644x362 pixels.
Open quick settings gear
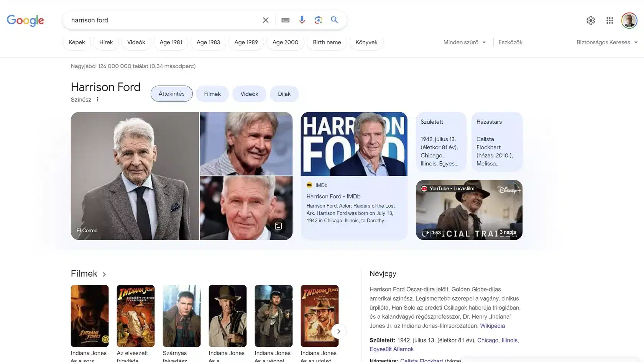[x=590, y=20]
